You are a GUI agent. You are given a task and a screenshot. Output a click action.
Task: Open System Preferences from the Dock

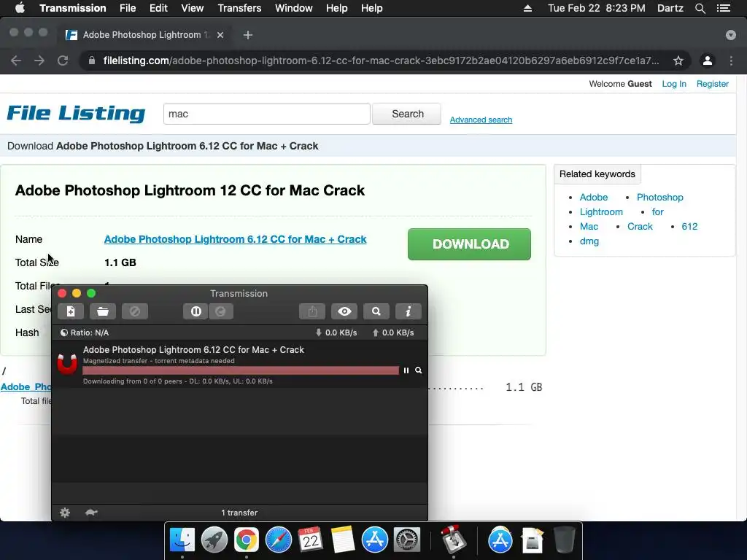(x=406, y=540)
